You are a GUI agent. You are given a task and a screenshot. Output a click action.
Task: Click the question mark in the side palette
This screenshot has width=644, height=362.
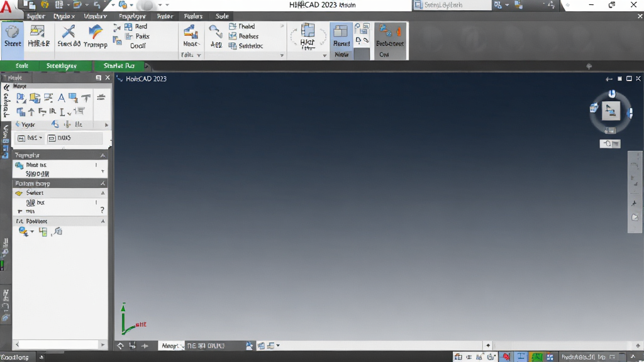tap(103, 210)
